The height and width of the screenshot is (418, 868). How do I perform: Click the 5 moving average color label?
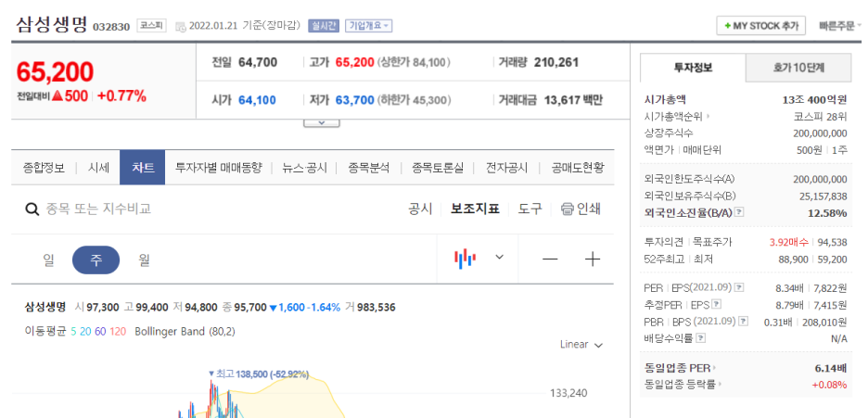tap(73, 332)
